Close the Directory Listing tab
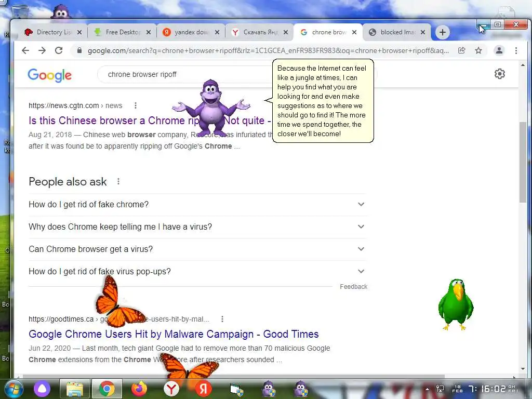The image size is (532, 399). [79, 32]
